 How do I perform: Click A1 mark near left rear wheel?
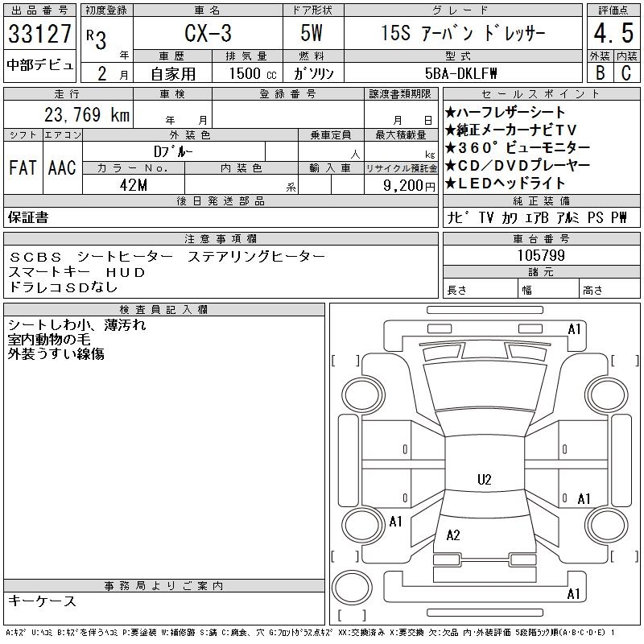click(x=395, y=522)
